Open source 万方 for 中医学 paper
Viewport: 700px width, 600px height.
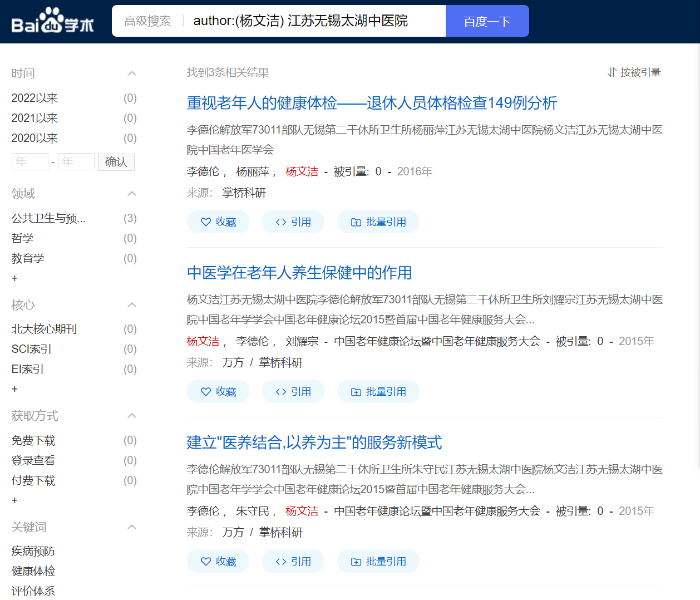233,362
